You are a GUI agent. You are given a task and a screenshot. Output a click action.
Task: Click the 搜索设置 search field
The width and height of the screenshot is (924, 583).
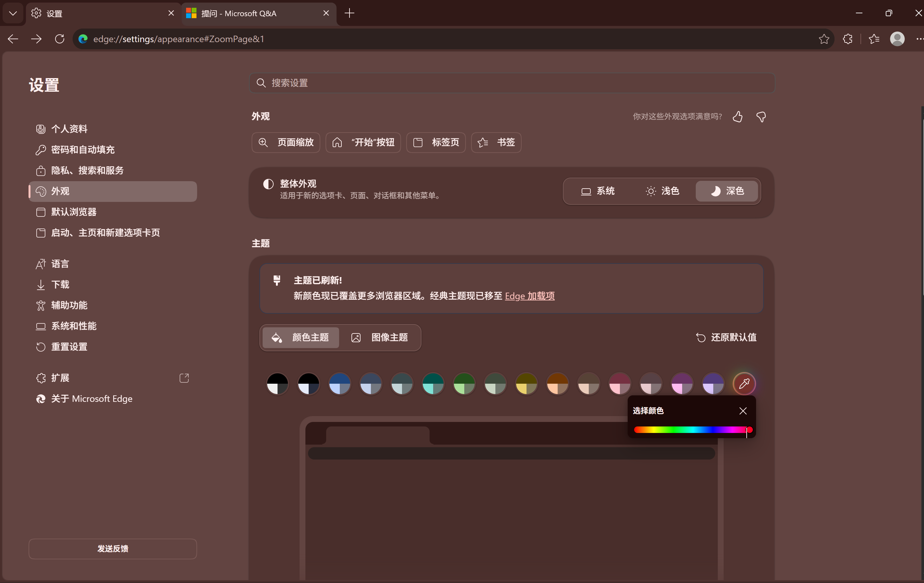click(x=512, y=83)
